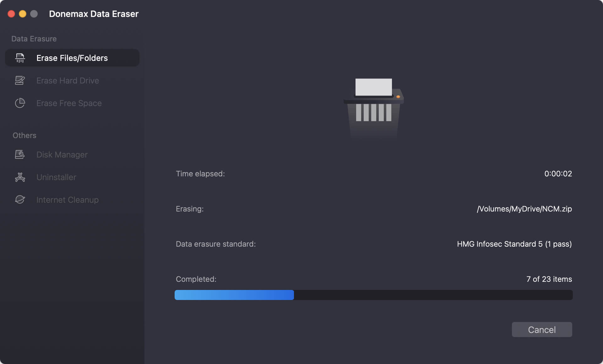Screen dimensions: 603x364
Task: Click the red close window button
Action: [11, 14]
